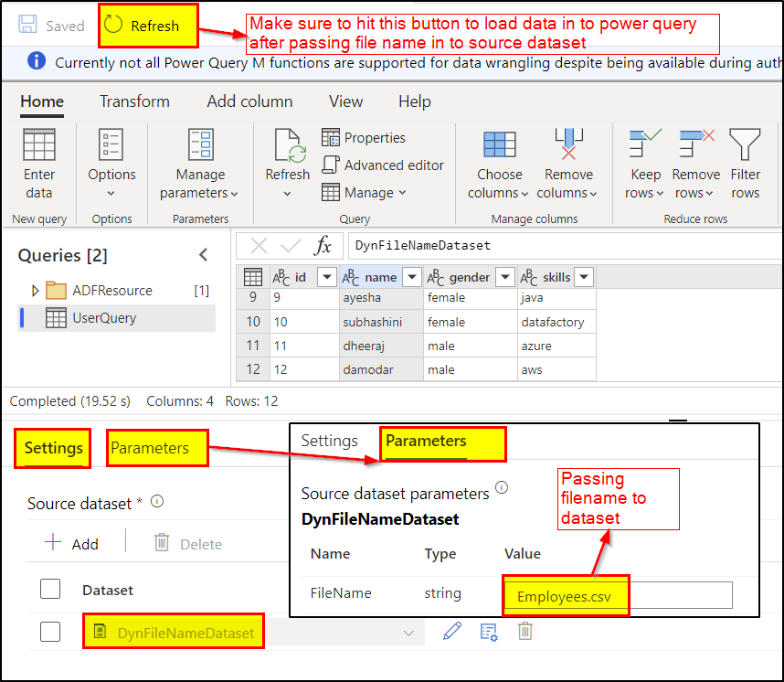
Task: Click Source dataset info icon
Action: click(x=157, y=501)
